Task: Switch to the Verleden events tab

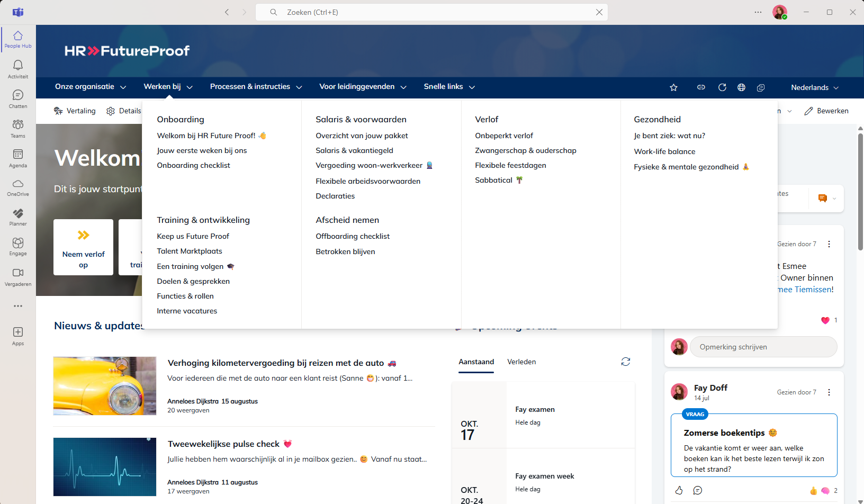Action: (521, 362)
